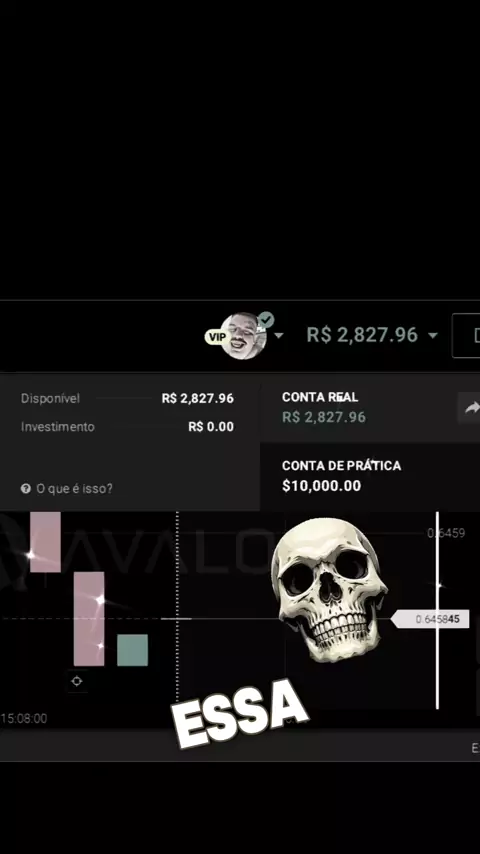Click the question mark help icon

click(26, 489)
